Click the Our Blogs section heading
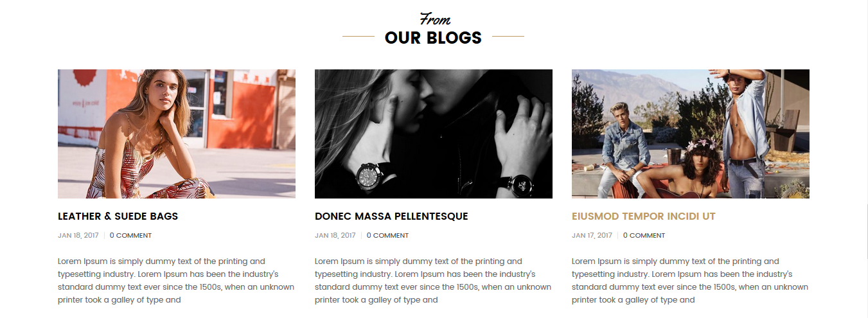868x318 pixels. point(433,38)
